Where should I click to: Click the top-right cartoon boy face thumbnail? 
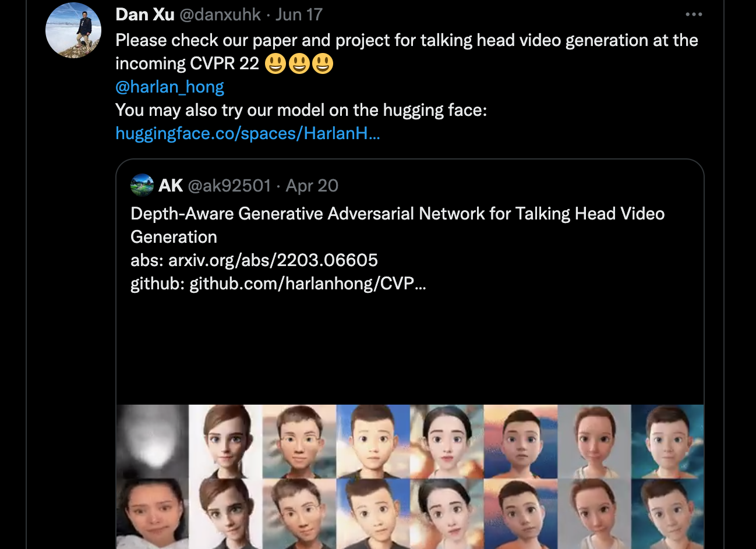(667, 441)
